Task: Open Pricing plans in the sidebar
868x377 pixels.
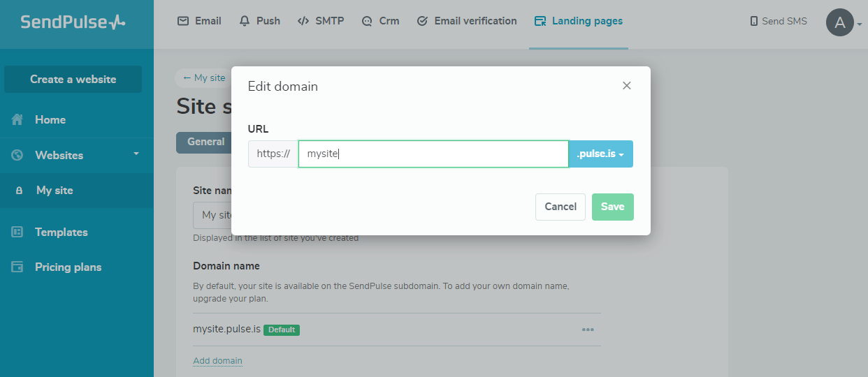Action: coord(68,267)
